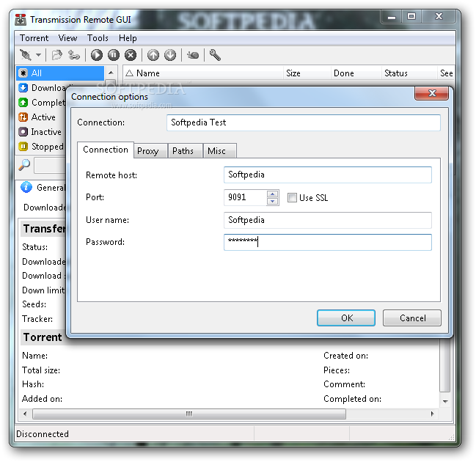Click the General info tab icon
This screenshot has width=476, height=462.
26,187
